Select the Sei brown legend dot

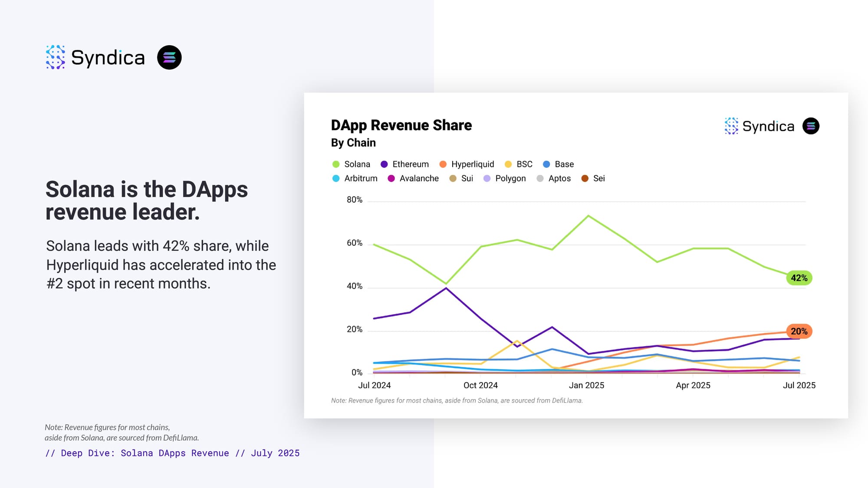[585, 179]
